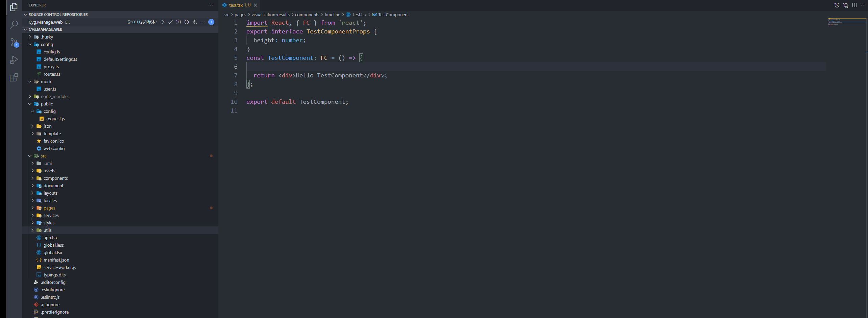The height and width of the screenshot is (318, 868).
Task: Open more actions for Cyg.Manage.Web repository
Action: click(x=203, y=22)
